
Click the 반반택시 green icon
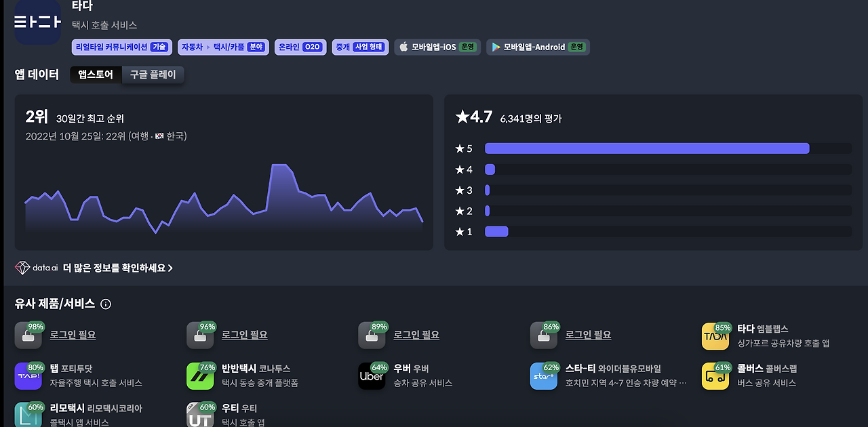click(x=200, y=376)
